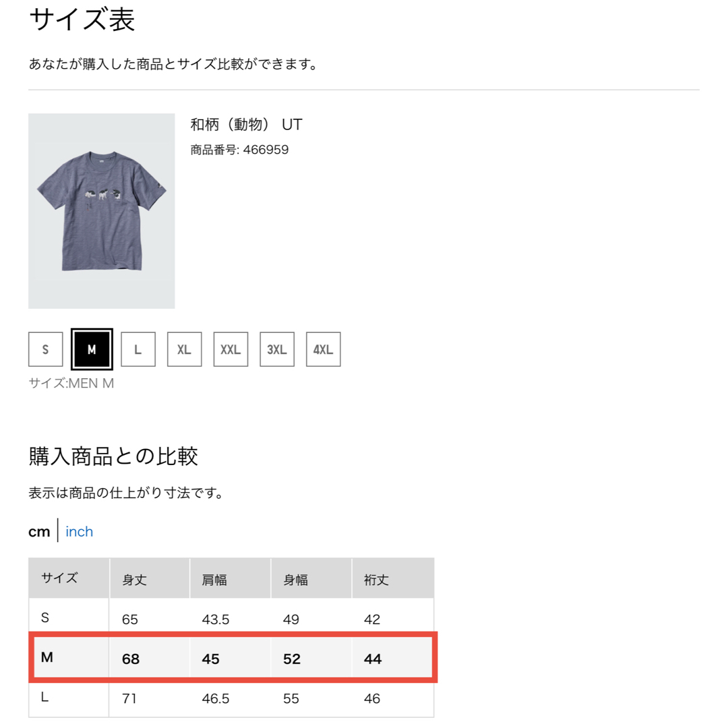Select the S row in the size table
This screenshot has width=728, height=728.
231,617
